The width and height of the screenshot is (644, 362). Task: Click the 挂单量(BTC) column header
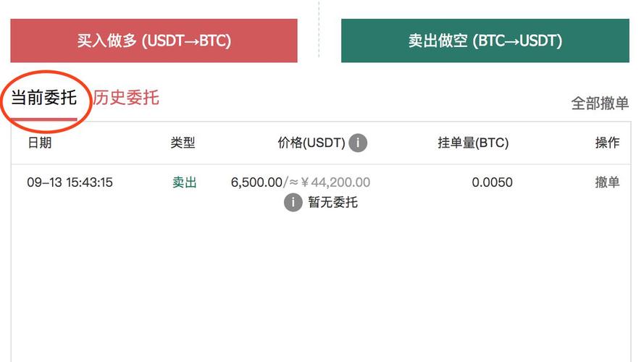(473, 143)
